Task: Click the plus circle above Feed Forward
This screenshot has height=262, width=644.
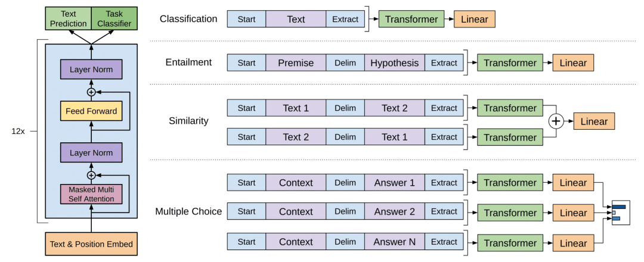Action: 91,92
